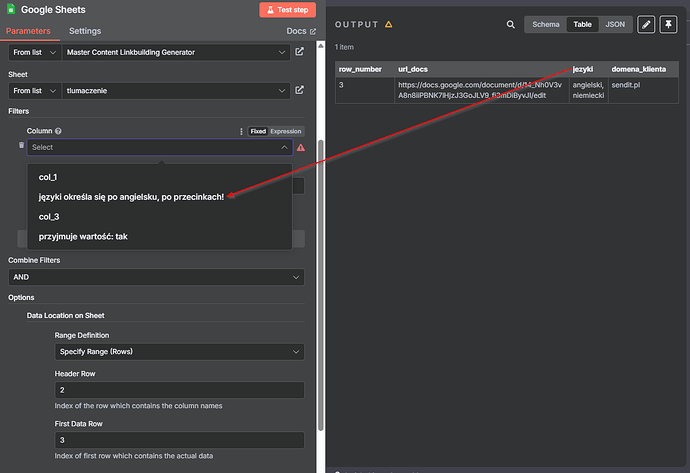Click the search icon in the Output panel

(511, 24)
